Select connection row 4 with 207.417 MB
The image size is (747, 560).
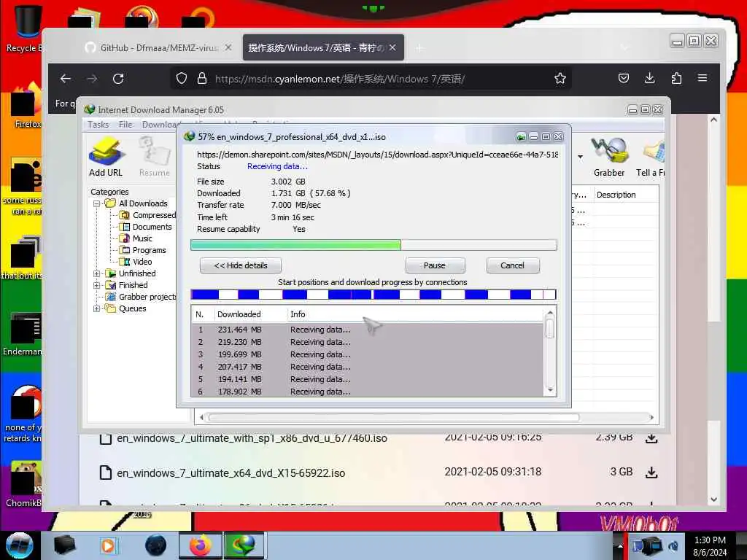[x=368, y=367]
